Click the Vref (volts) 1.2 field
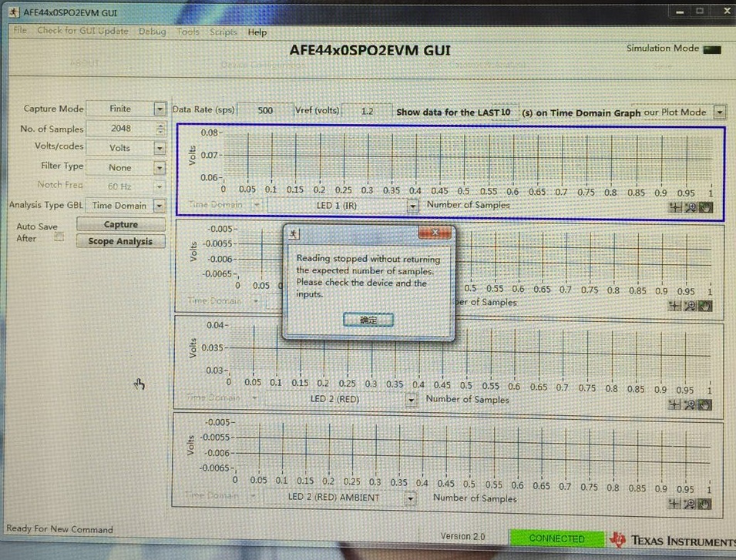The width and height of the screenshot is (736, 560). pos(367,111)
